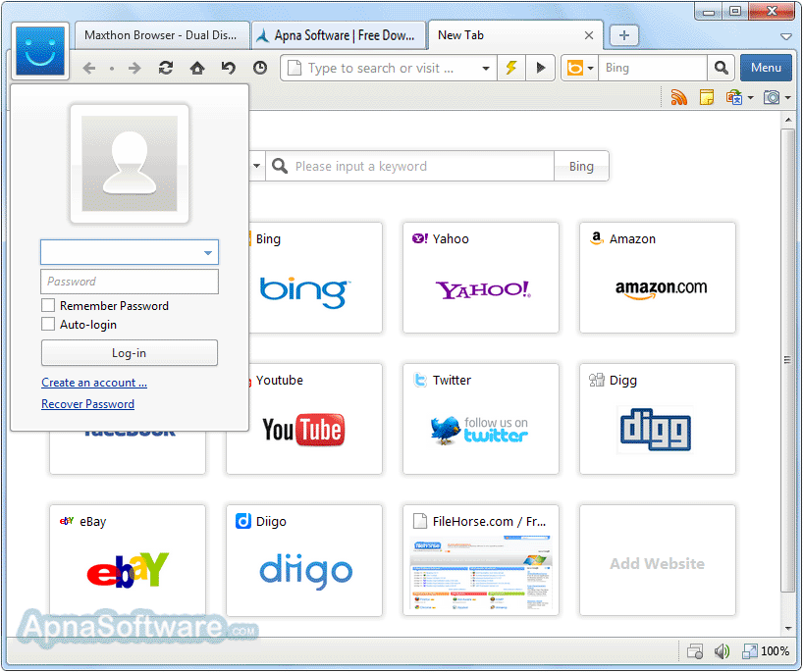Enable Remember Password checkbox

point(48,305)
